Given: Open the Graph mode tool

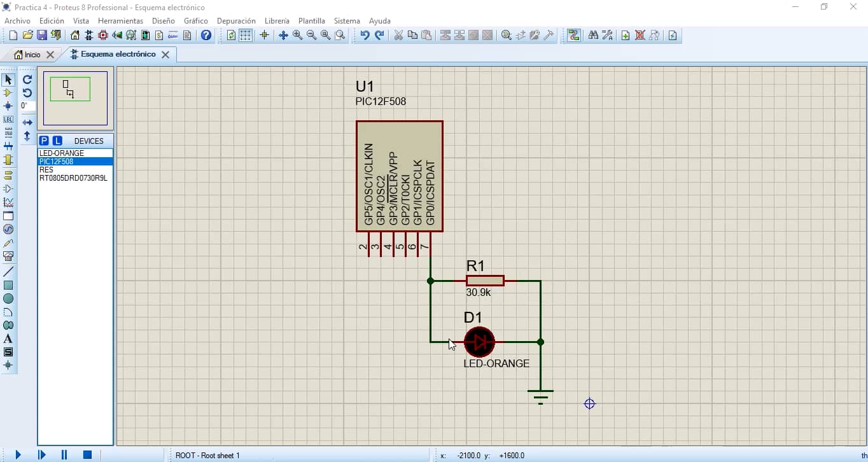Looking at the screenshot, I should tap(8, 202).
